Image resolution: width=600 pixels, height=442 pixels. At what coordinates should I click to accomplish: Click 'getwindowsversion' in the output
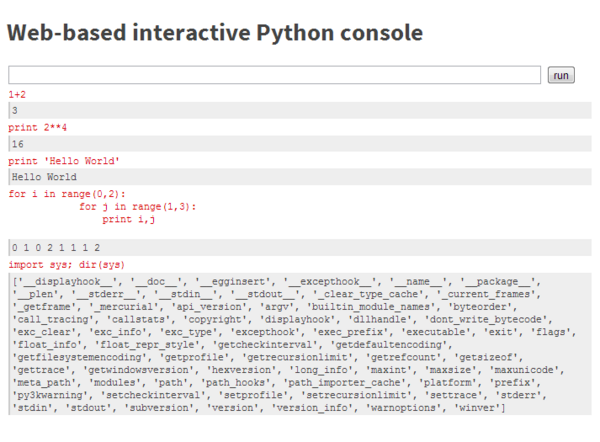[139, 370]
